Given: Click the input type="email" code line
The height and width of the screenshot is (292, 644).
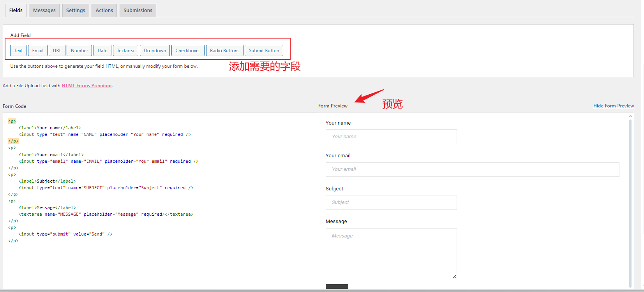Looking at the screenshot, I should click(108, 161).
